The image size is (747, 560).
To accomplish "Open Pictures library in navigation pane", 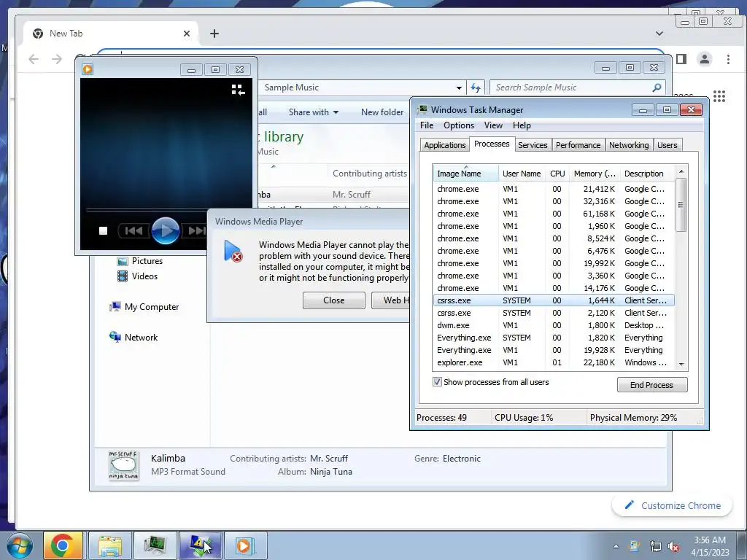I will (x=139, y=261).
